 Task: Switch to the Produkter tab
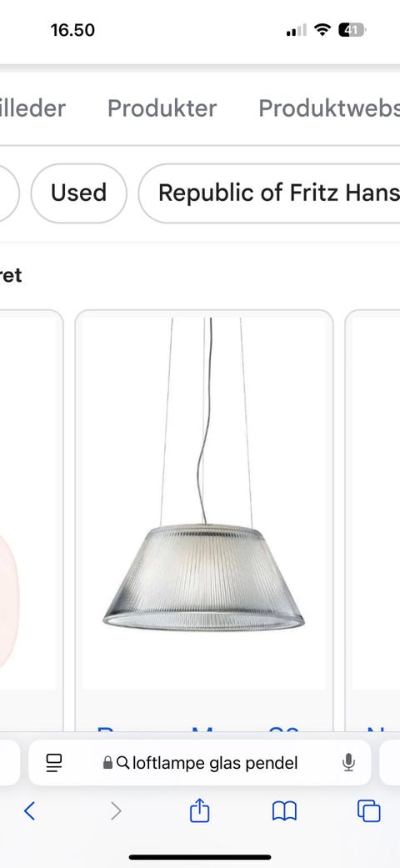coord(162,108)
